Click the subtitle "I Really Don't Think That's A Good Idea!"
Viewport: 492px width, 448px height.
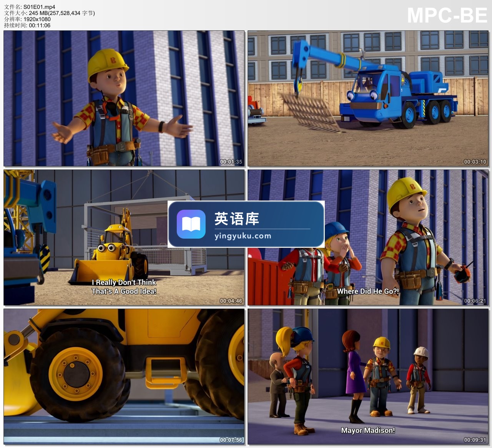pos(124,287)
